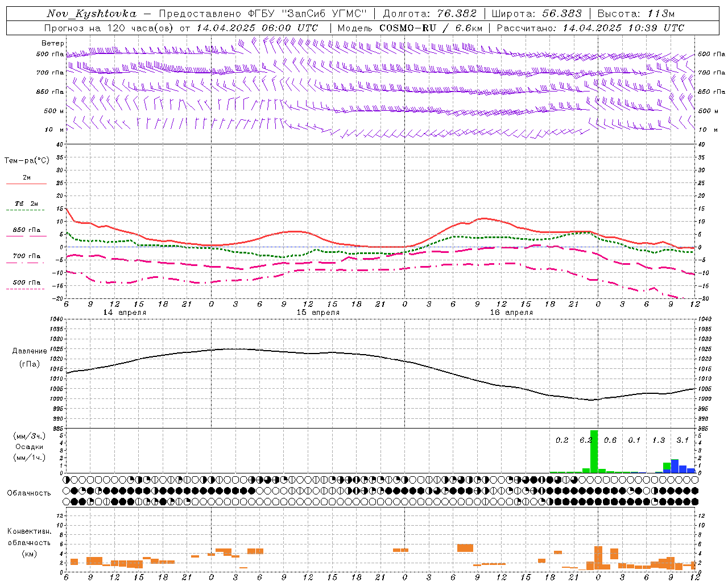Click the 850 гПа temperature legend entry
The width and height of the screenshot is (728, 582).
[x=26, y=230]
